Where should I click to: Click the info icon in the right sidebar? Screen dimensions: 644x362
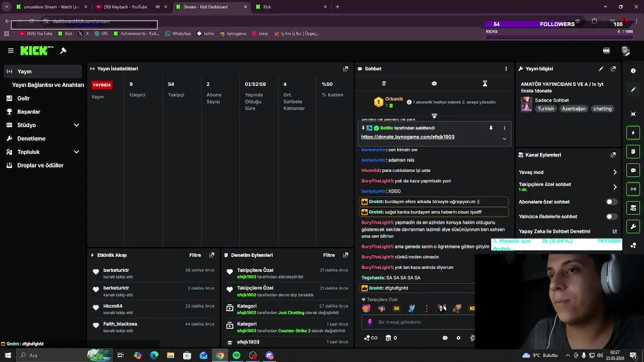pos(633,71)
